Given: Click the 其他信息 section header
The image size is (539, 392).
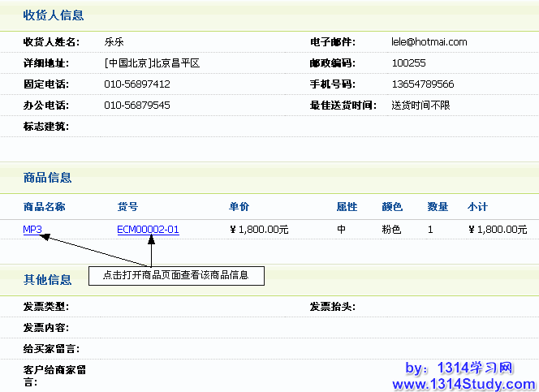Looking at the screenshot, I should click(x=47, y=280).
